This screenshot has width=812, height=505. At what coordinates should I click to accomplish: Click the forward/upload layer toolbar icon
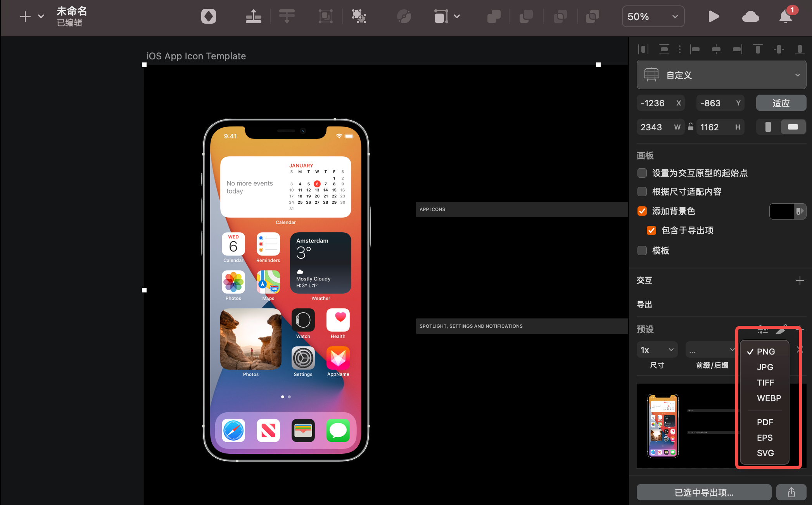tap(253, 16)
